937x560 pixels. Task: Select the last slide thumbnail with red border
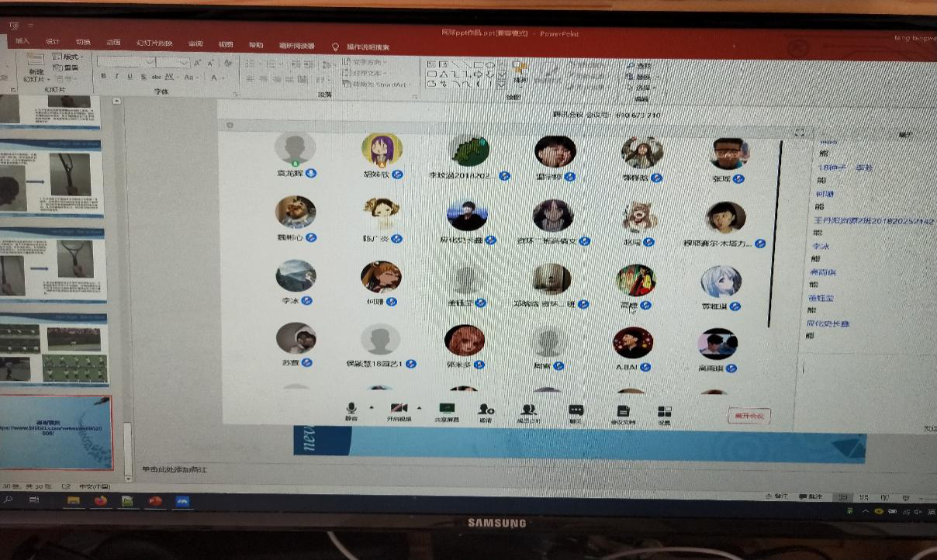pyautogui.click(x=57, y=434)
